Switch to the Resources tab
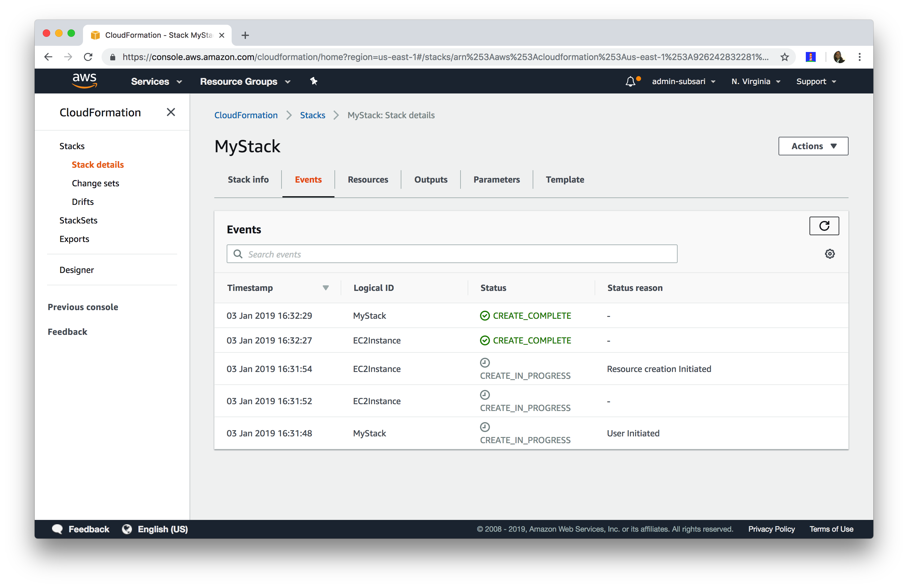 (367, 179)
